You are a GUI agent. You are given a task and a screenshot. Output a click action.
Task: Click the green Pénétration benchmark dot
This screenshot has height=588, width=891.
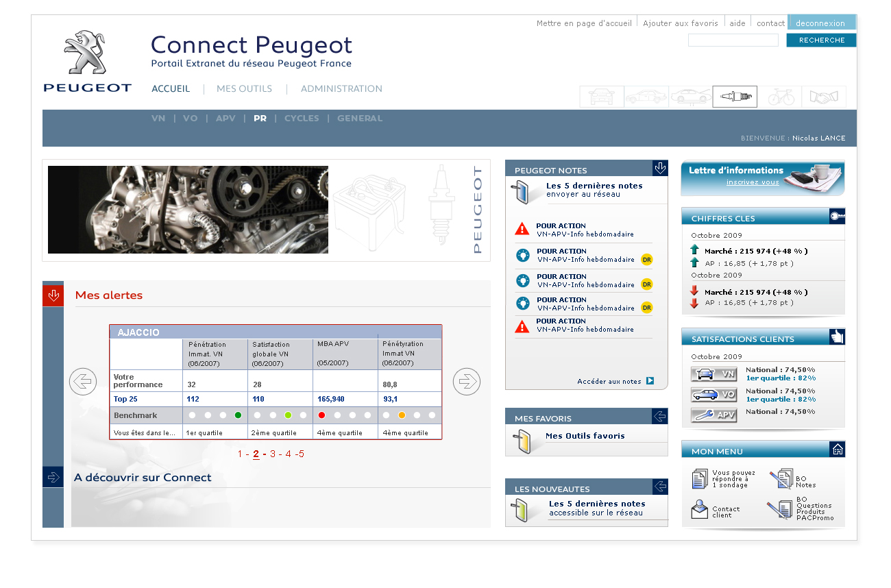click(238, 415)
